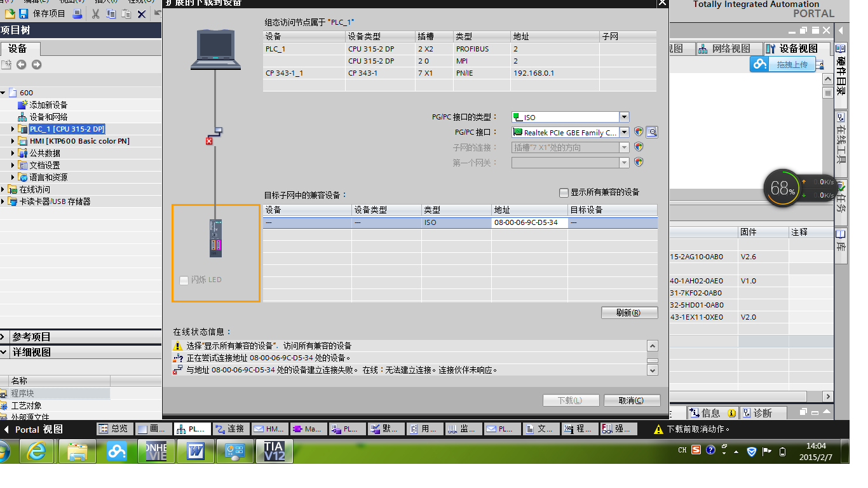Click the online status info scroll-down arrow

coord(653,370)
